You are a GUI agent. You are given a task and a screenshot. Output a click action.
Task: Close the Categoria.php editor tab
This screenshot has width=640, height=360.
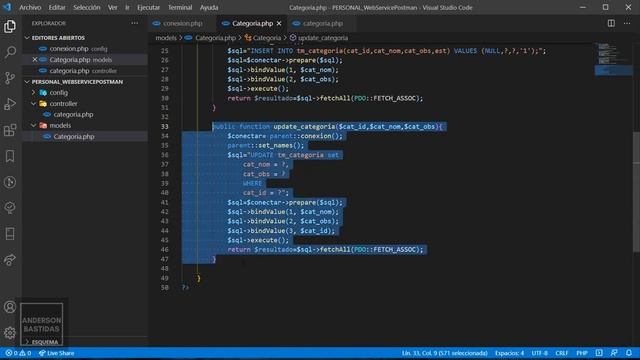[279, 24]
